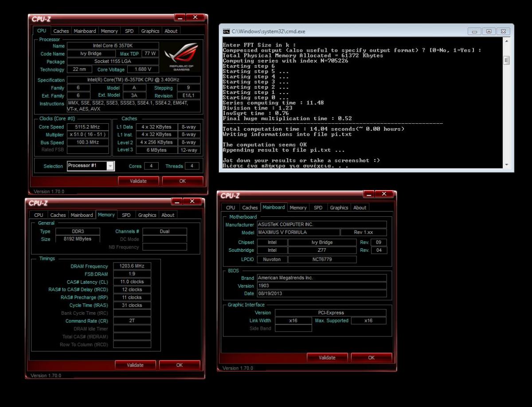Click the Nuvoton NCT6779 LPCIO field

[322, 259]
